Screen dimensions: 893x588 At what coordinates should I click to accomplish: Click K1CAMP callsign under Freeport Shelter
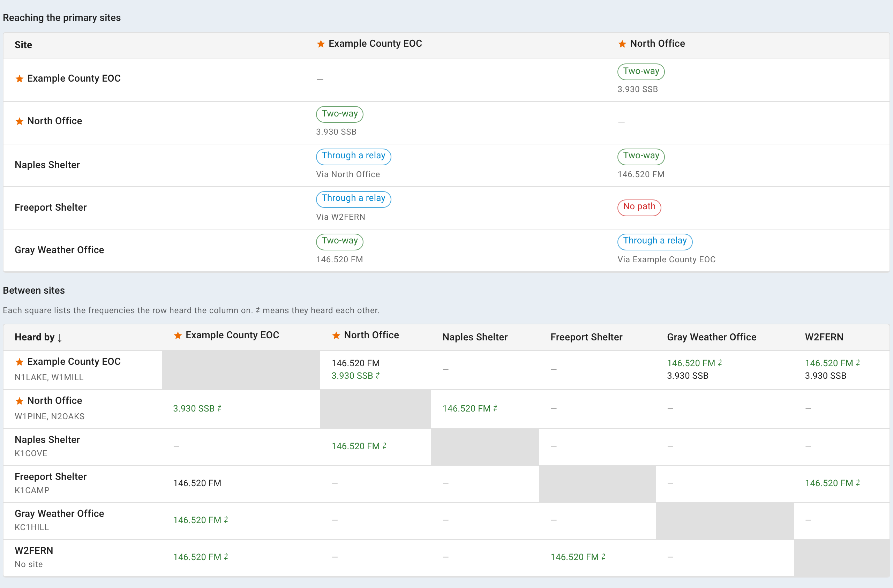tap(32, 491)
